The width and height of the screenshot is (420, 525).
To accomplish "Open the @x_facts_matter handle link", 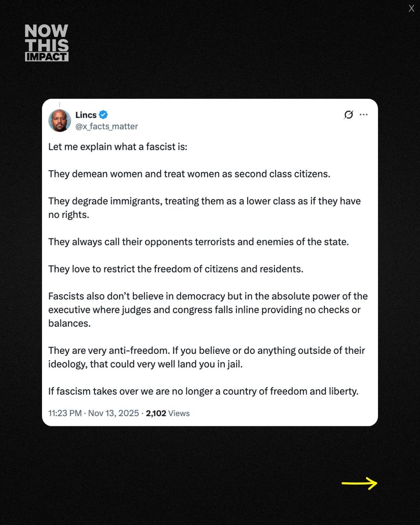I will pos(107,127).
